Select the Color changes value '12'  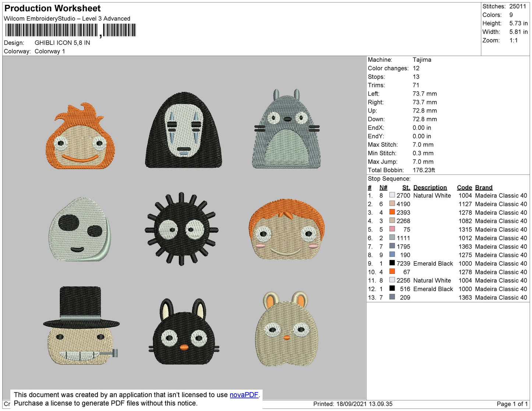tap(416, 68)
